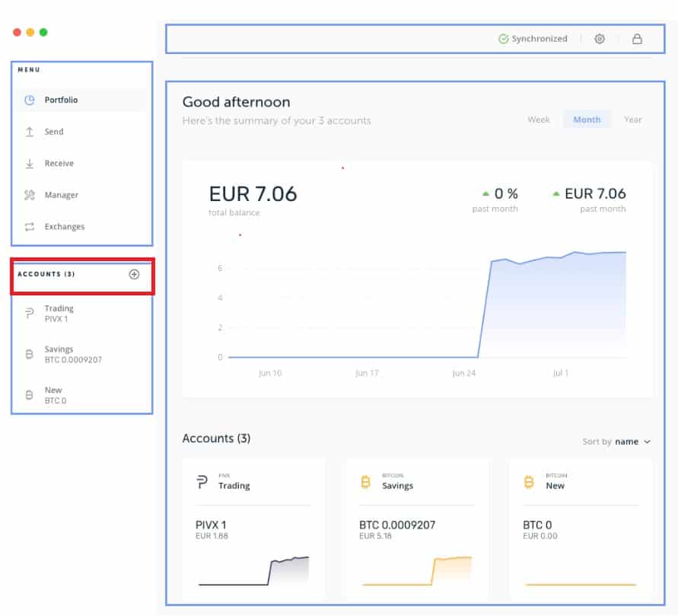Open the Sort by name dropdown
This screenshot has width=678, height=616.
click(x=616, y=442)
